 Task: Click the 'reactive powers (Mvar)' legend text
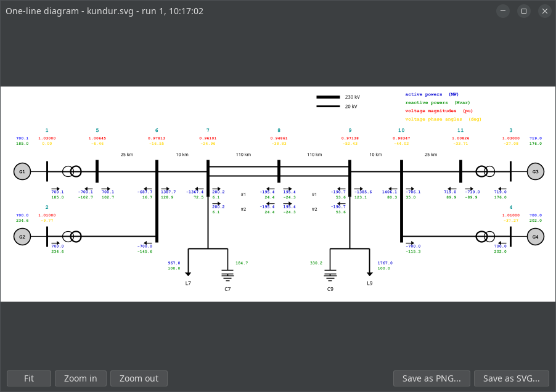point(438,103)
